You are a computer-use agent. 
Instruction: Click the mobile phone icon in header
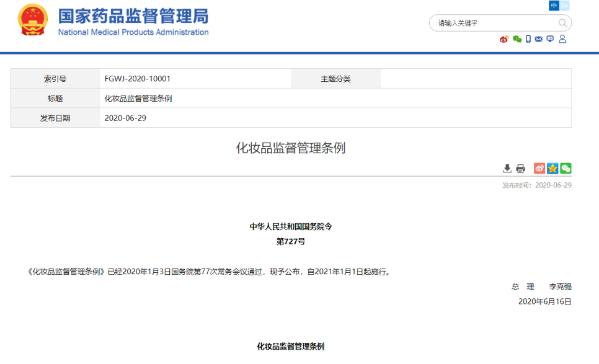click(528, 39)
